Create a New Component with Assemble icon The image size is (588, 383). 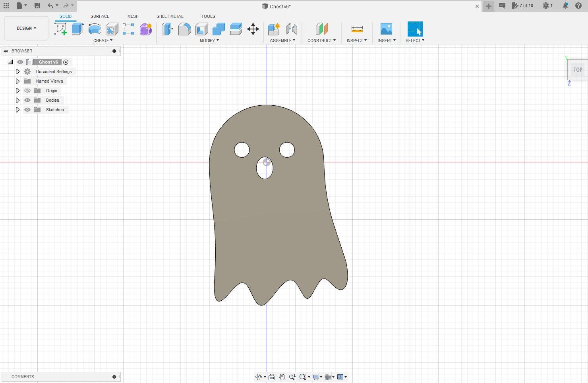pos(273,29)
